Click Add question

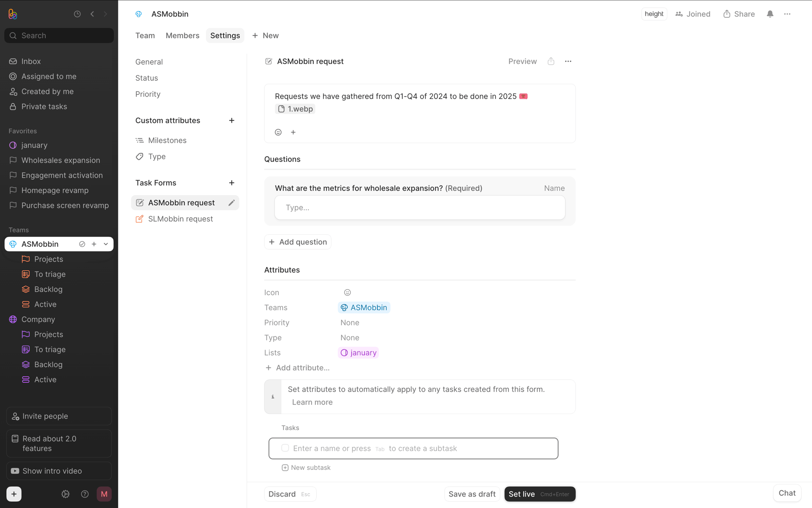[298, 242]
